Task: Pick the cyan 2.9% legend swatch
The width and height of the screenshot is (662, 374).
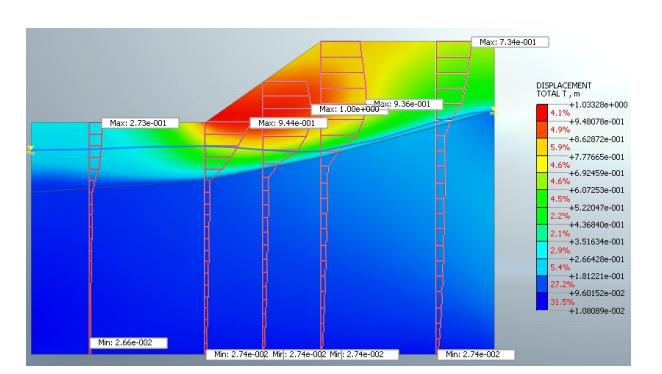Action: pyautogui.click(x=542, y=250)
